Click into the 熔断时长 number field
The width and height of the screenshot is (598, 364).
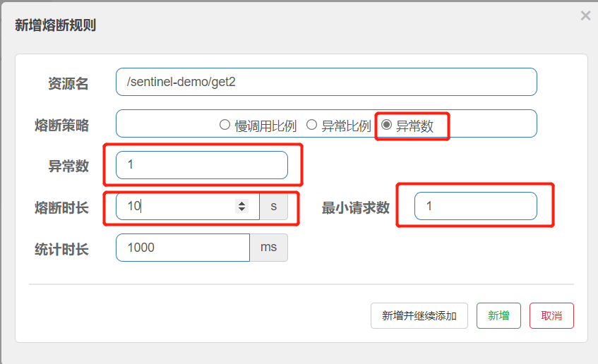tap(177, 206)
